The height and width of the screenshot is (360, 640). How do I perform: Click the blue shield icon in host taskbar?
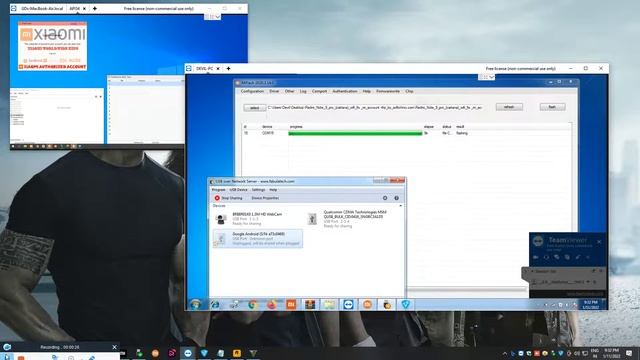[204, 353]
